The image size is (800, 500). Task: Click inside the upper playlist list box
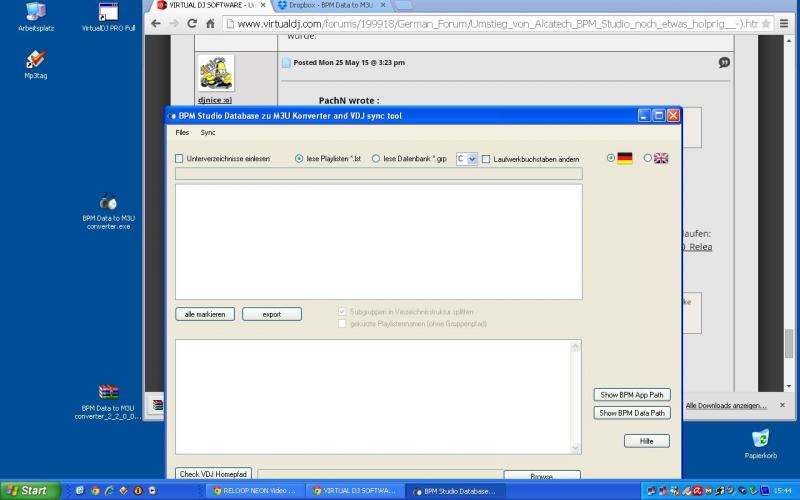379,241
